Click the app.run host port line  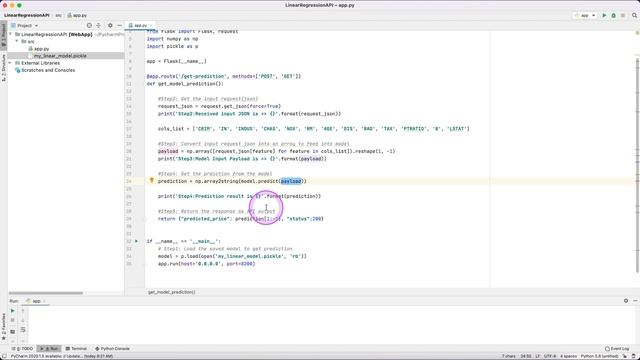pos(207,264)
